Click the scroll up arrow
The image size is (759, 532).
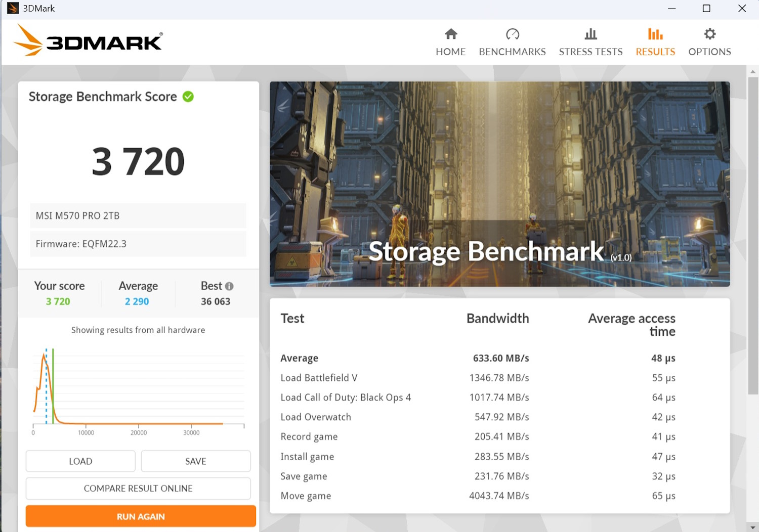(753, 72)
